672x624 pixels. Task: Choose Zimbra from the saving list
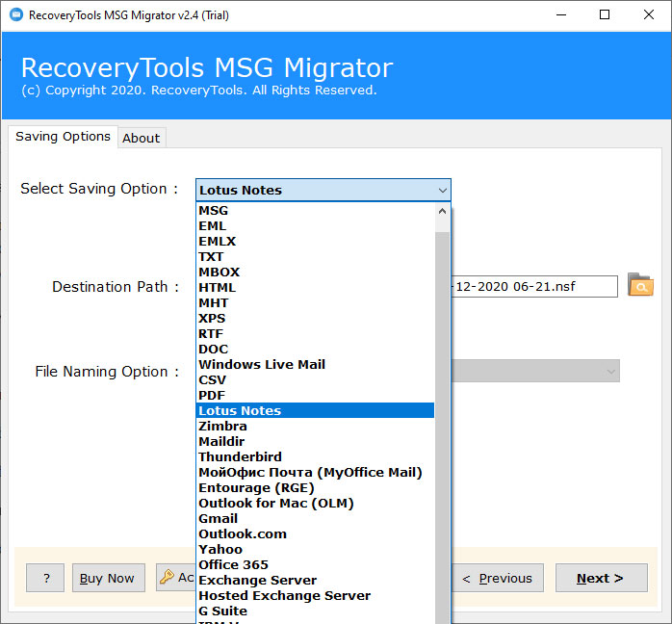(x=315, y=426)
